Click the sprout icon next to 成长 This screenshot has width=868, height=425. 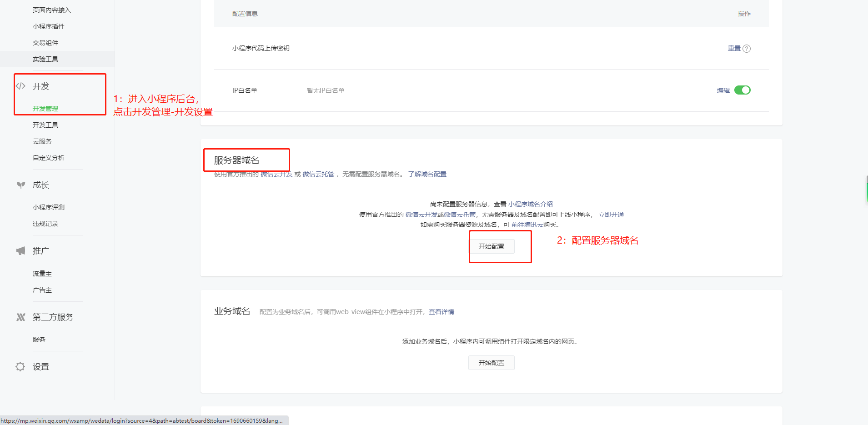(20, 185)
